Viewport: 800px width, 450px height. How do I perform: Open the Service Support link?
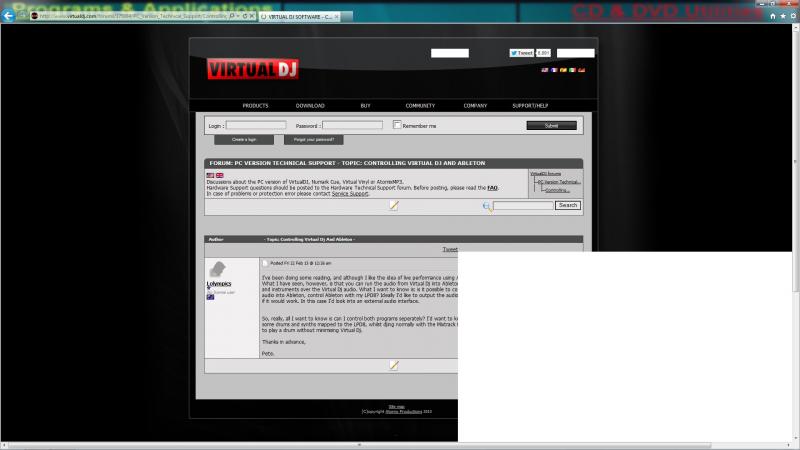[350, 194]
